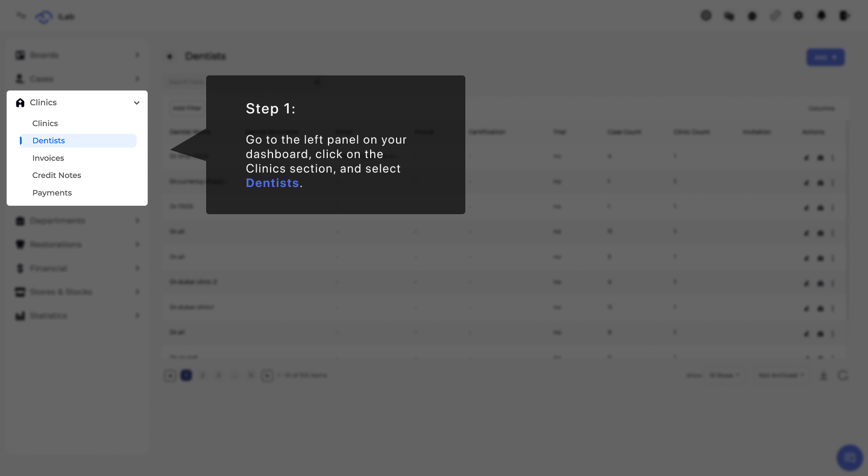The image size is (868, 476).
Task: Open the Not Archived filter dropdown
Action: 781,375
